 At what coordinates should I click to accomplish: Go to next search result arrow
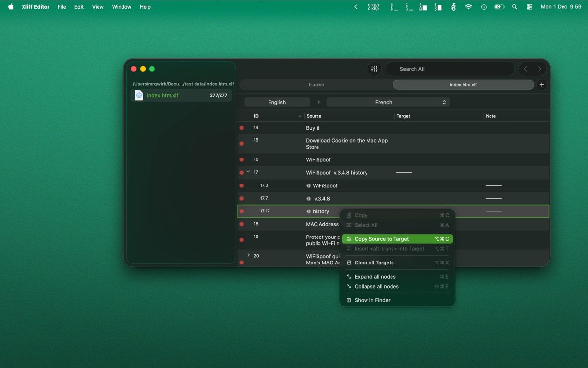[539, 69]
